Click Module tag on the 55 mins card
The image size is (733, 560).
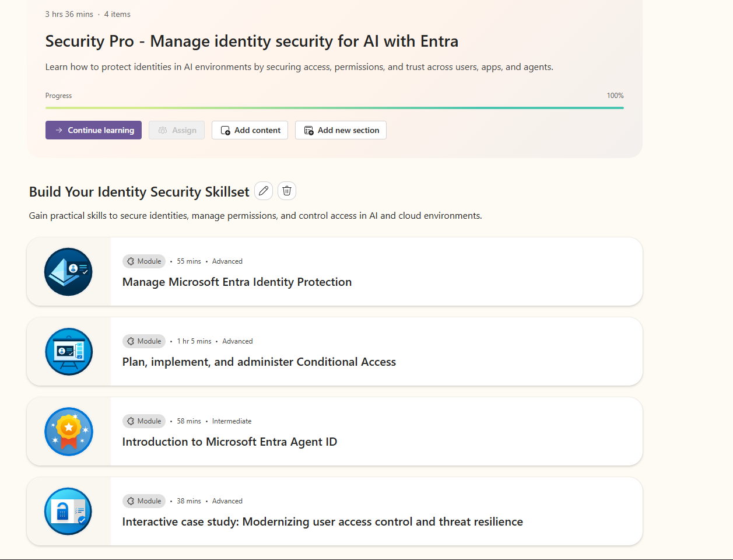144,261
